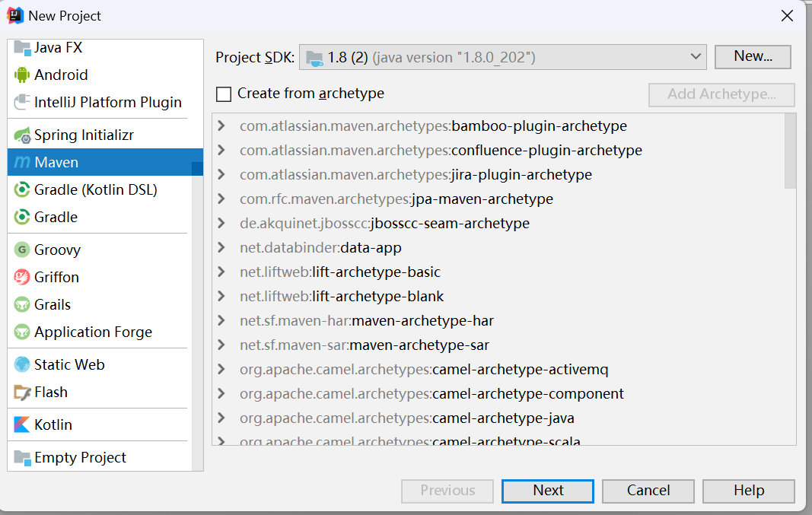Click the Gradle icon in sidebar

22,217
